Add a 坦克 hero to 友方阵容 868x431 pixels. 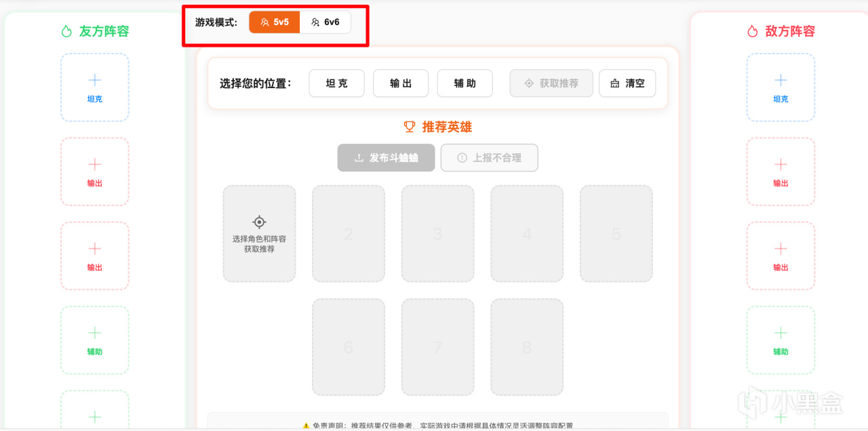click(x=95, y=88)
